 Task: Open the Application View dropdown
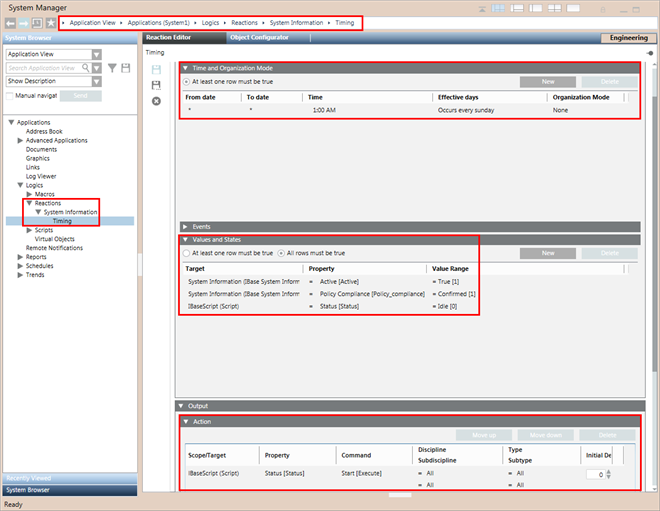point(97,55)
